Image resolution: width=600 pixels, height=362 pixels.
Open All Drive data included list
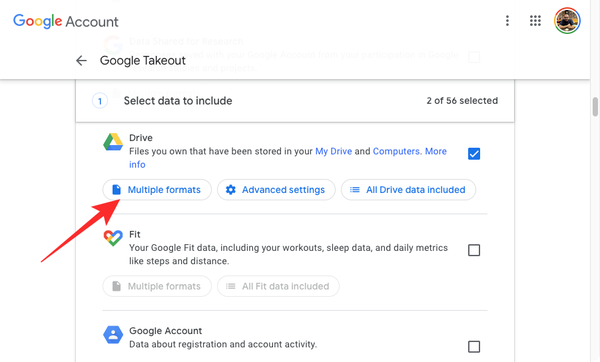408,190
